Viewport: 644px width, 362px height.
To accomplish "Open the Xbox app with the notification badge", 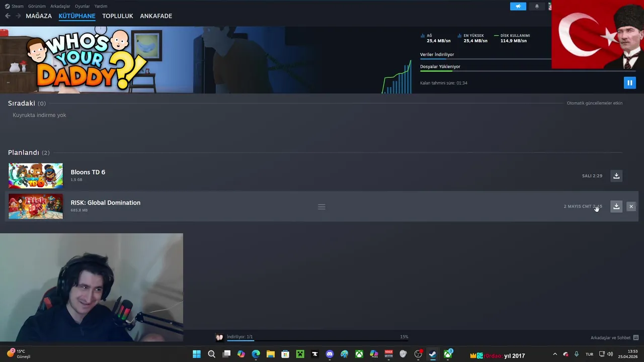I will 448,354.
